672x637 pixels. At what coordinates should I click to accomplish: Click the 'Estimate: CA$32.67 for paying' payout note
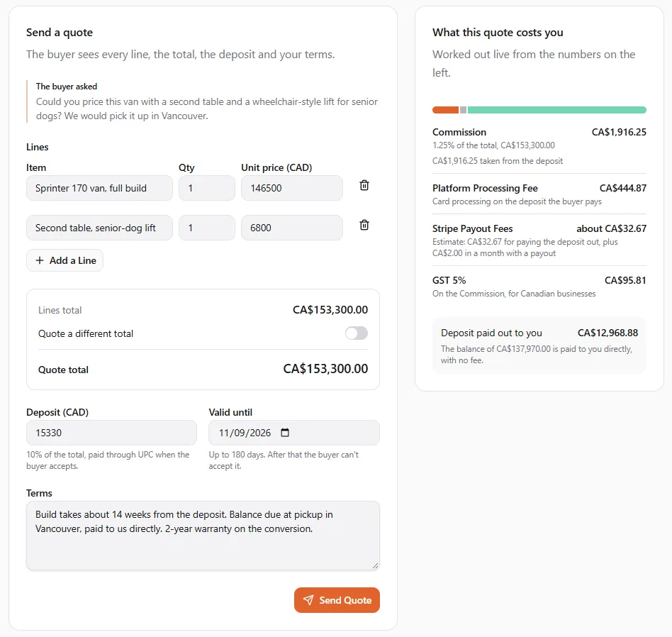(x=525, y=248)
